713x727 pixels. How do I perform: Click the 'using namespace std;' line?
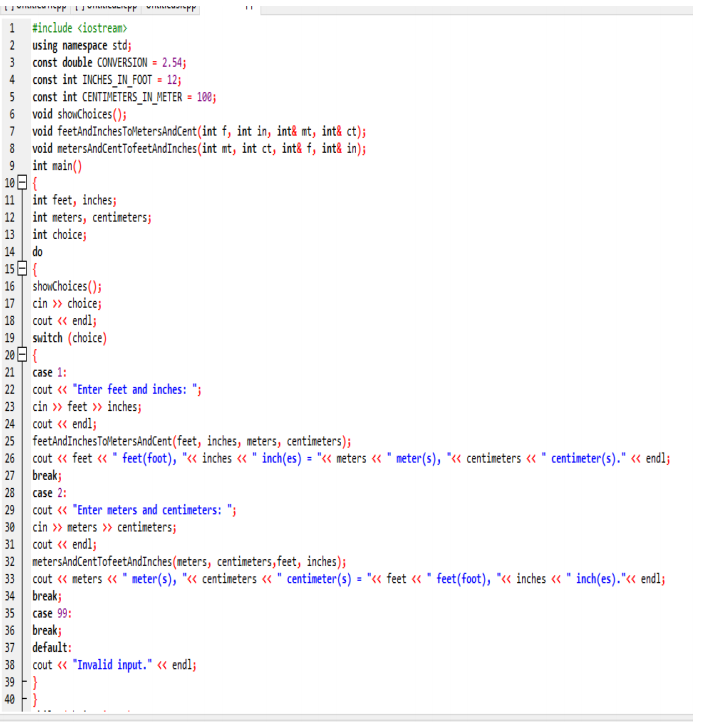pyautogui.click(x=82, y=45)
